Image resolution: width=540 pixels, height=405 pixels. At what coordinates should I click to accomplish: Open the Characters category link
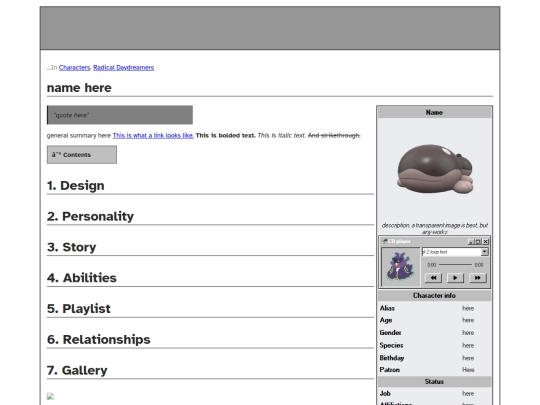74,68
